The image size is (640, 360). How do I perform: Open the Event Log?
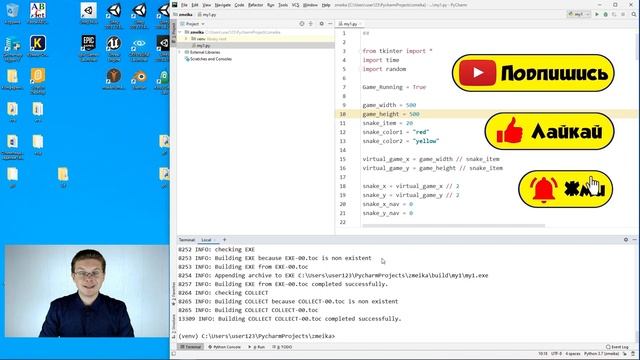pos(617,347)
